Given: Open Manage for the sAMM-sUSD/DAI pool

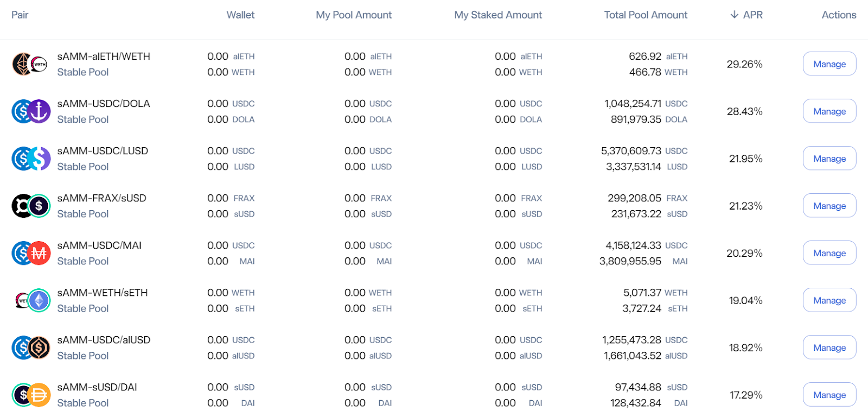Looking at the screenshot, I should pos(829,395).
